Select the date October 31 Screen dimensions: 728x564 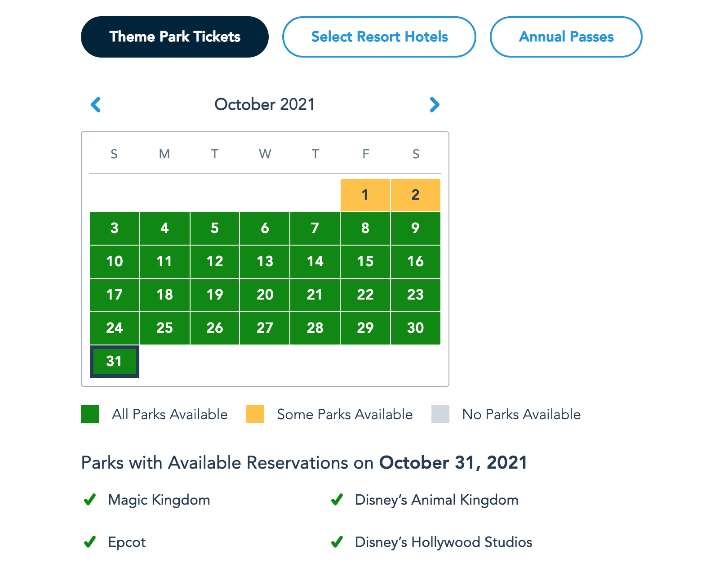coord(115,361)
